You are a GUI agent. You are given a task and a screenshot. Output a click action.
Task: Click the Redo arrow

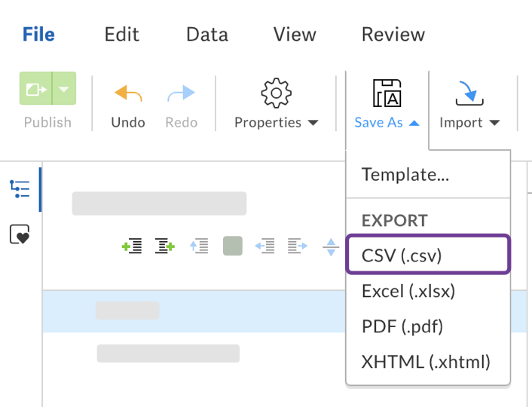pyautogui.click(x=181, y=93)
